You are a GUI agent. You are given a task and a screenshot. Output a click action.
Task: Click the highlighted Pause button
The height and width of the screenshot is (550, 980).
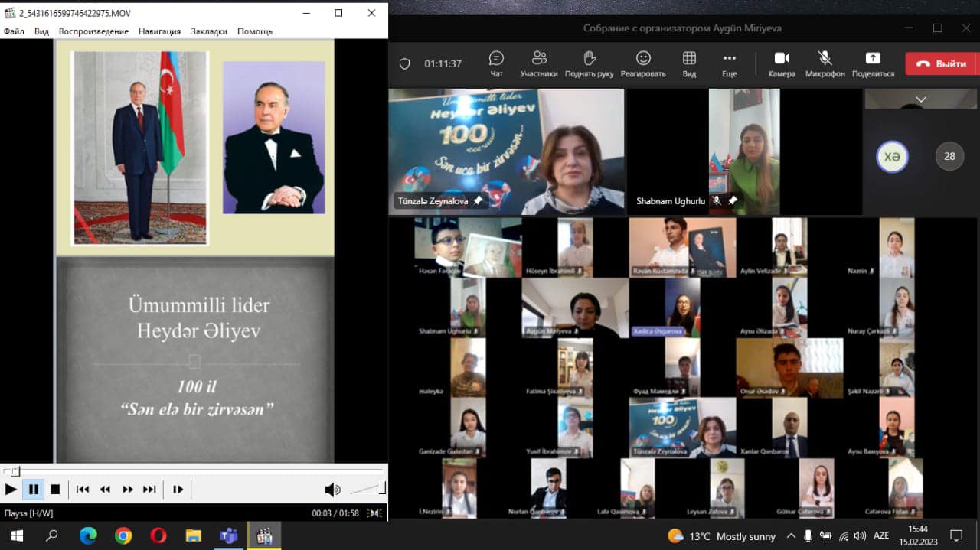(x=34, y=490)
